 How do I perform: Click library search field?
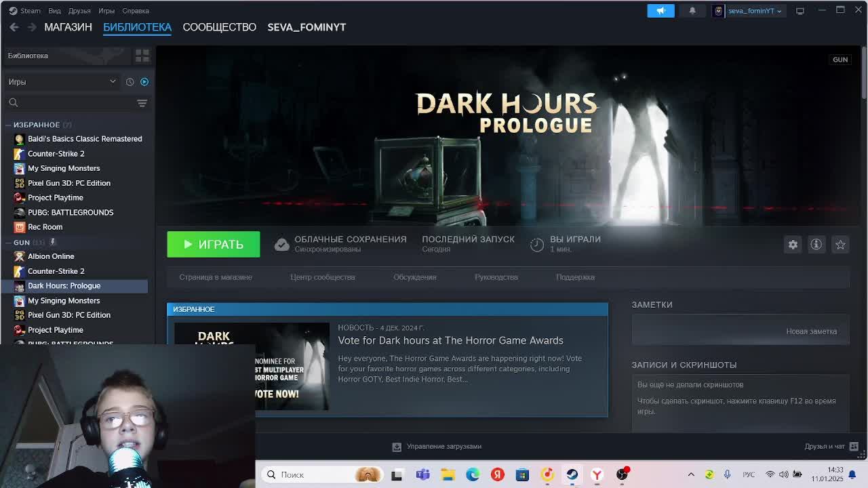click(76, 103)
